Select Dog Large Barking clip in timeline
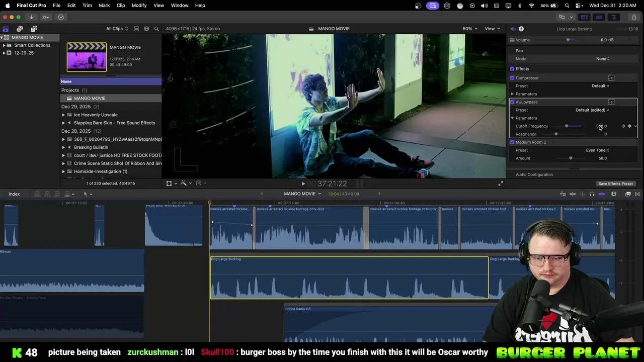Image resolution: width=644 pixels, height=362 pixels. pos(349,278)
